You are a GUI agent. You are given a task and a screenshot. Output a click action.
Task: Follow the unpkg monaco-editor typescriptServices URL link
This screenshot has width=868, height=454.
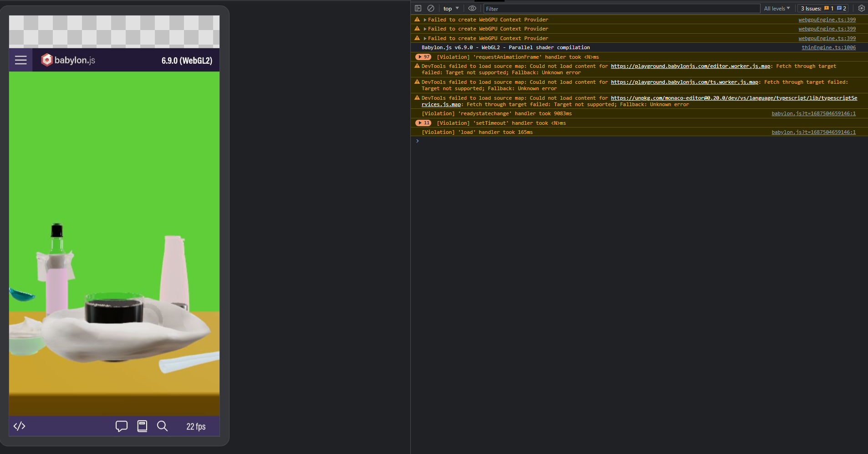click(734, 98)
